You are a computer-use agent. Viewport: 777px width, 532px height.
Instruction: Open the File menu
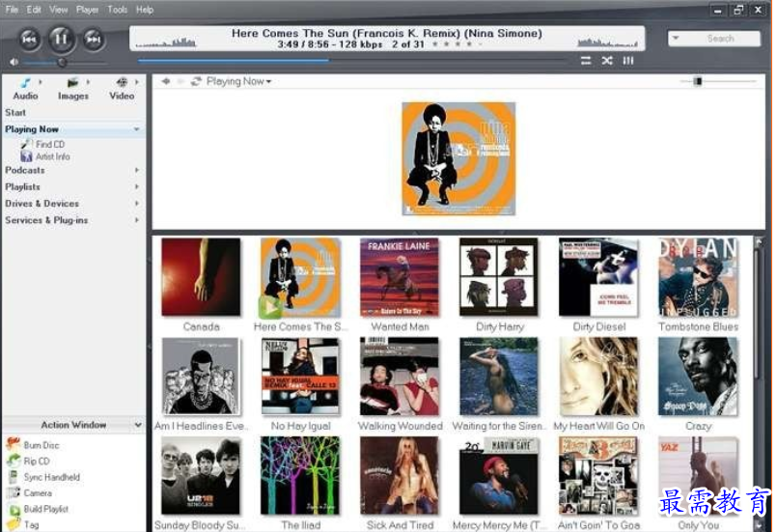coord(12,10)
